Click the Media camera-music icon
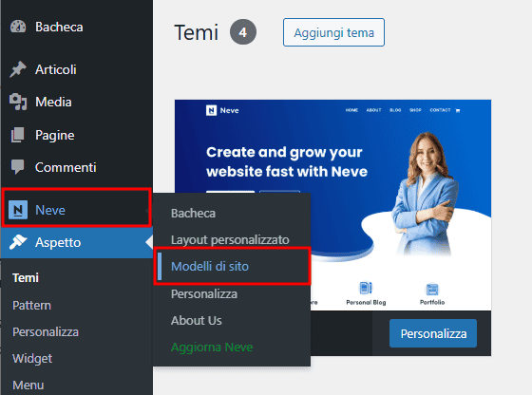Screen dimensions: 532x395 coord(18,102)
